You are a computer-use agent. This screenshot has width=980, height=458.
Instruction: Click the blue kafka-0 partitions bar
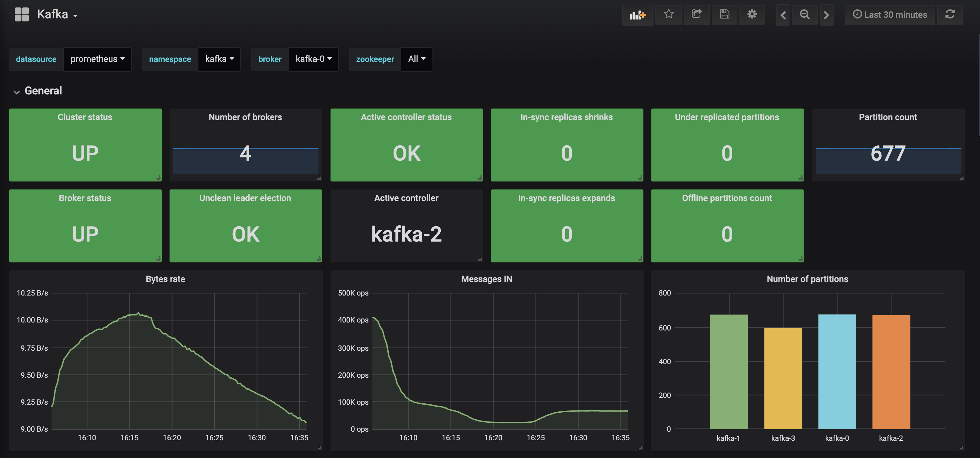point(837,371)
